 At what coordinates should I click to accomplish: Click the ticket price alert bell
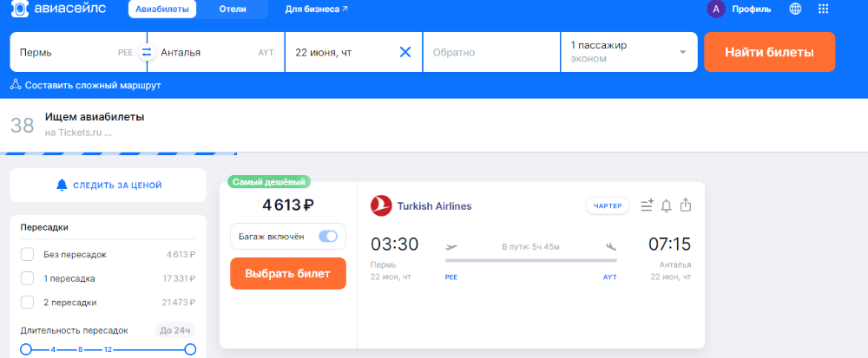[667, 205]
